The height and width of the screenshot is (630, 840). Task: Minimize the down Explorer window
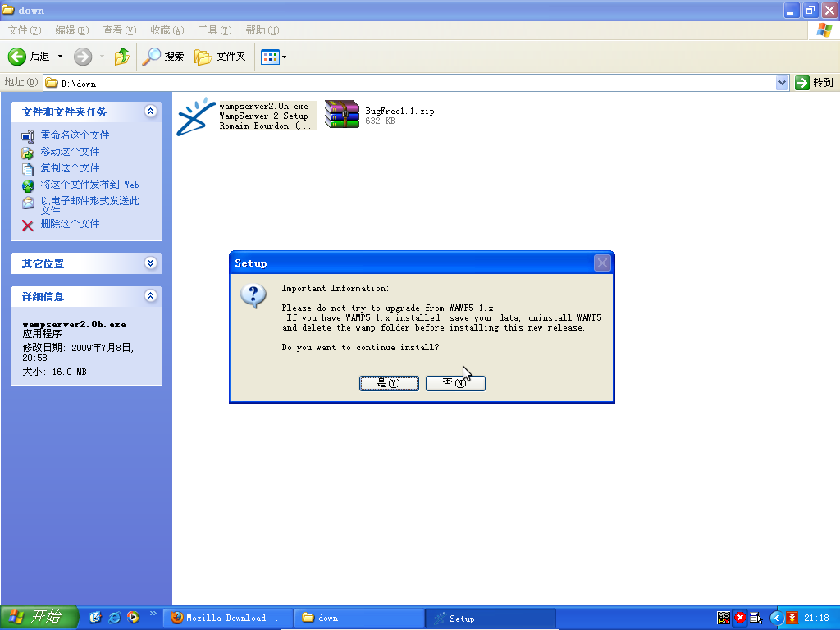[792, 10]
